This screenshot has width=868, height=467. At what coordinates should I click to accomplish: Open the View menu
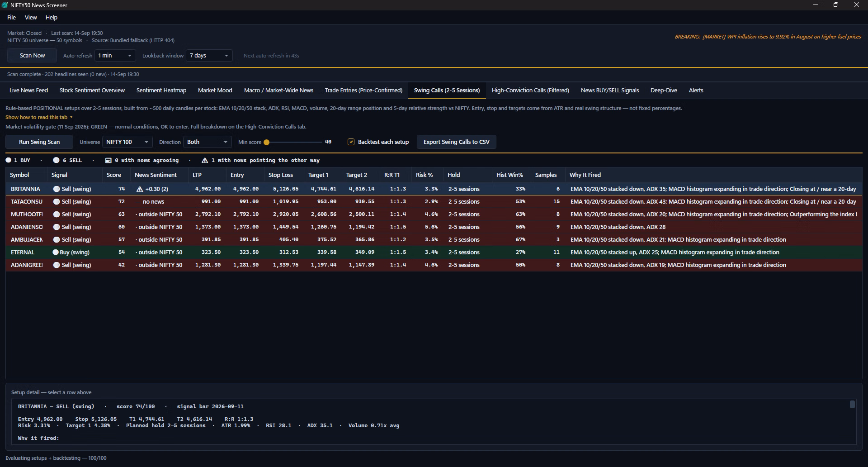(x=31, y=17)
